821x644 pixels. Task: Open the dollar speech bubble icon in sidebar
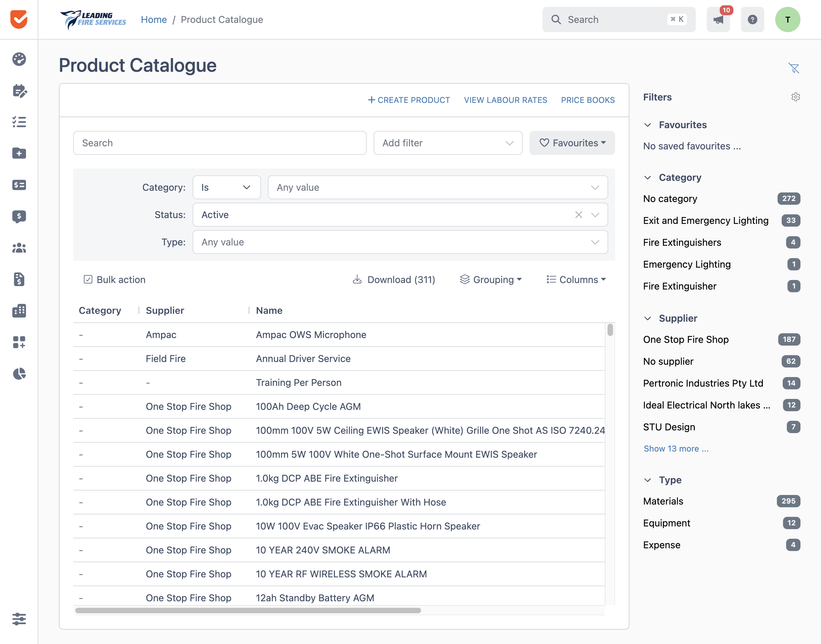(x=19, y=216)
